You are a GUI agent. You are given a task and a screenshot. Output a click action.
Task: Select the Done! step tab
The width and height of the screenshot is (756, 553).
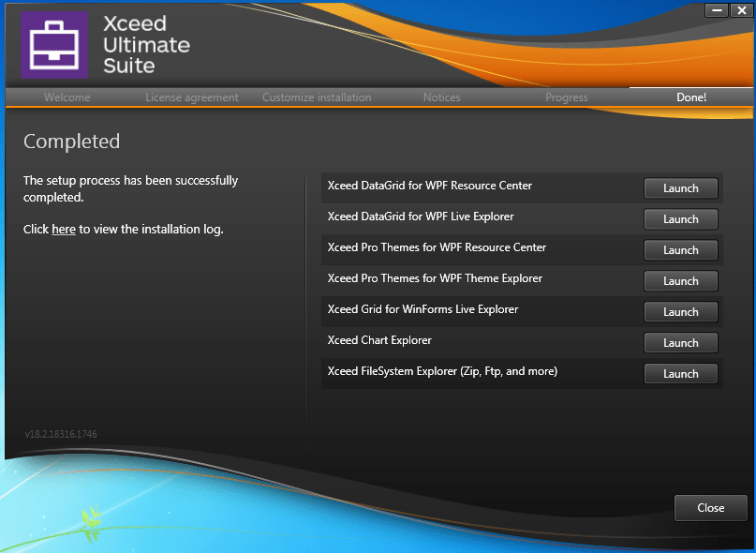pos(691,97)
